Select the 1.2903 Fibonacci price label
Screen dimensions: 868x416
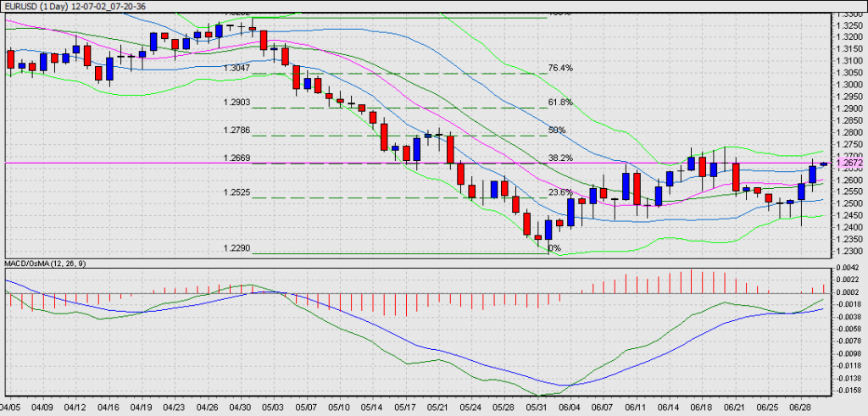(x=237, y=103)
